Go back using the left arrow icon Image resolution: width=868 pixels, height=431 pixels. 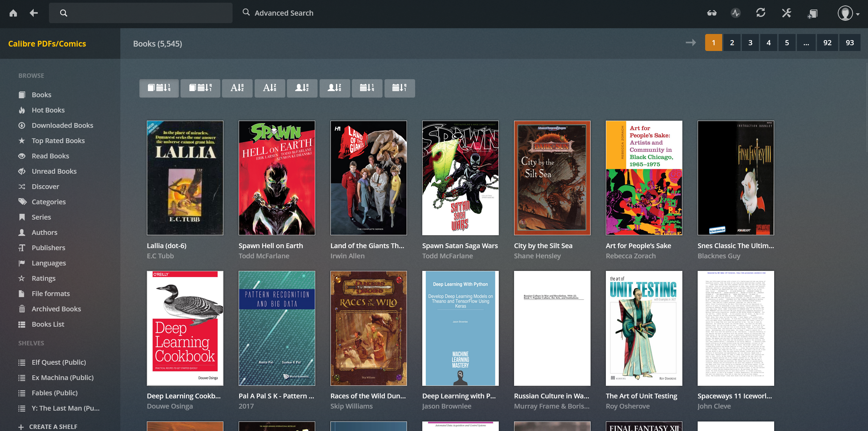(34, 13)
